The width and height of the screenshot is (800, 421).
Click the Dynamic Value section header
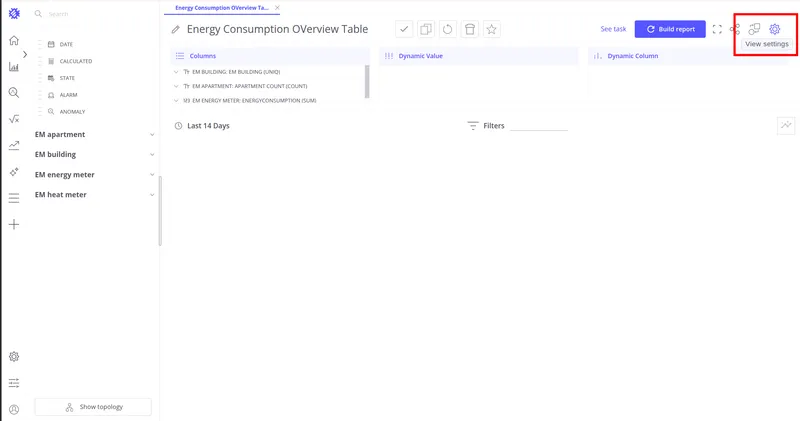[x=479, y=56]
